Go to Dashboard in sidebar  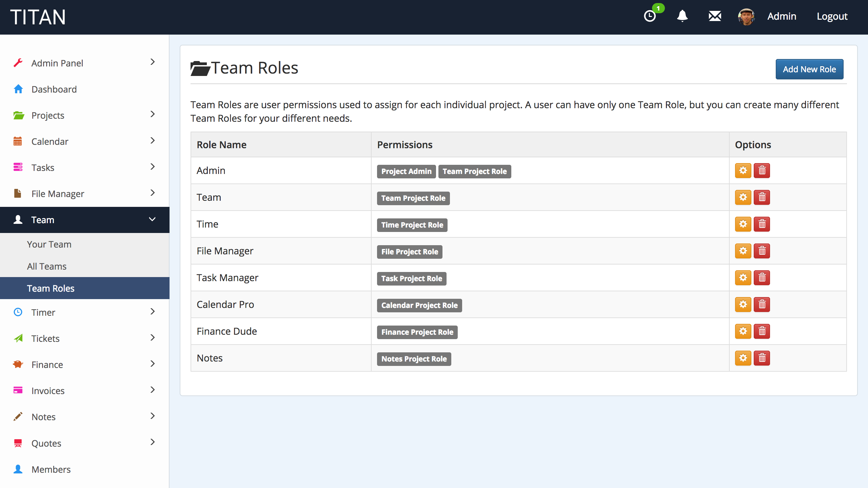click(54, 89)
